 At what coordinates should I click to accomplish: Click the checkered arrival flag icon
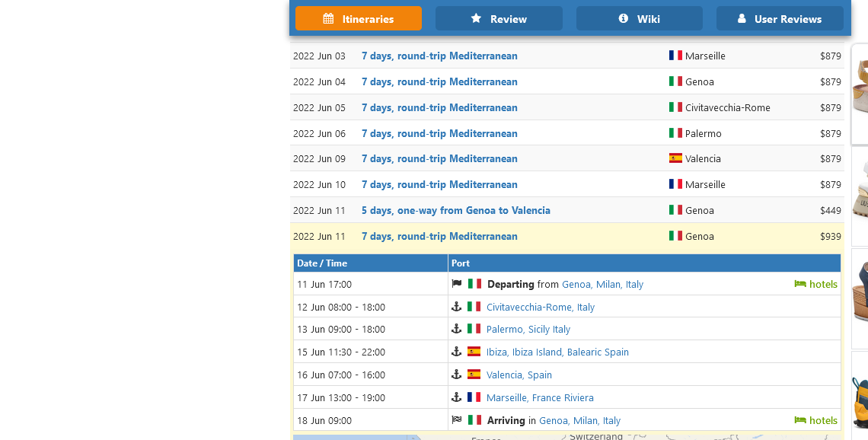[x=457, y=420]
